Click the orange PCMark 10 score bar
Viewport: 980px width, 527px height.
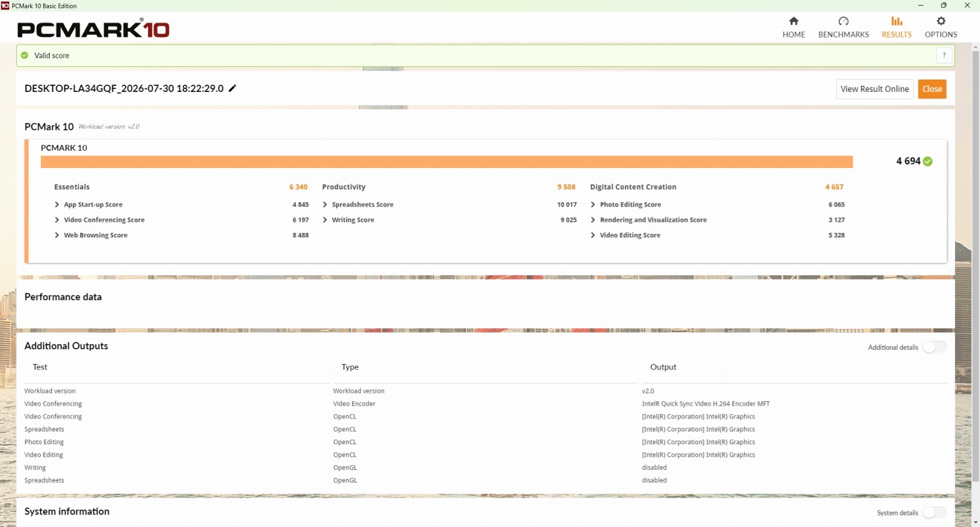pos(447,162)
